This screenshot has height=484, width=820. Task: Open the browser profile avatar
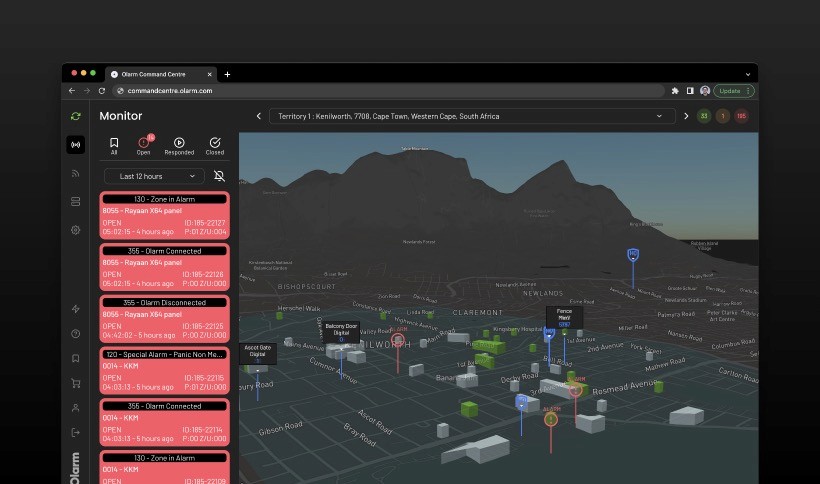(x=704, y=91)
